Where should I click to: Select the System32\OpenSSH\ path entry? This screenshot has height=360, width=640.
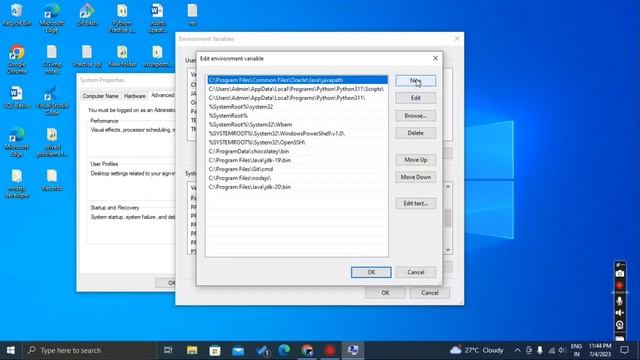click(x=297, y=142)
